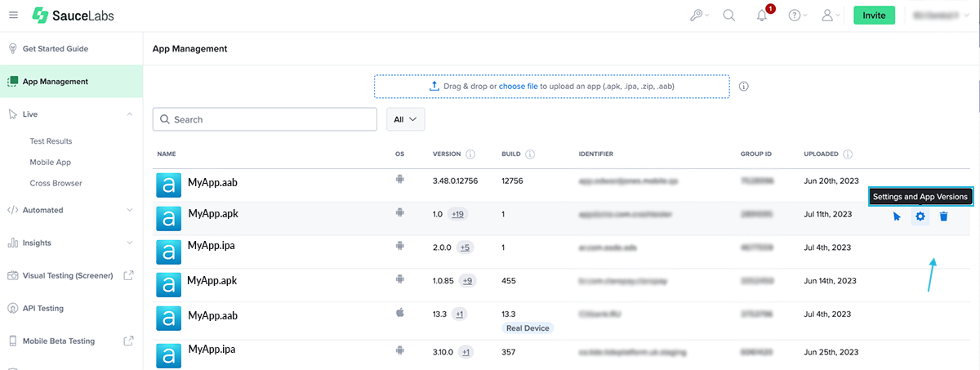Click the magnifier search icon in header
This screenshot has height=370, width=980.
point(729,16)
